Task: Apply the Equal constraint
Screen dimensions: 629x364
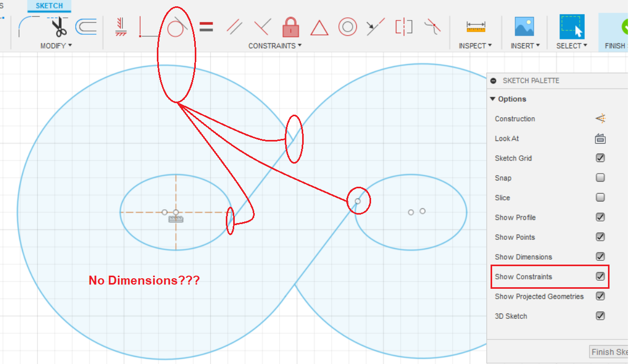Action: point(206,27)
